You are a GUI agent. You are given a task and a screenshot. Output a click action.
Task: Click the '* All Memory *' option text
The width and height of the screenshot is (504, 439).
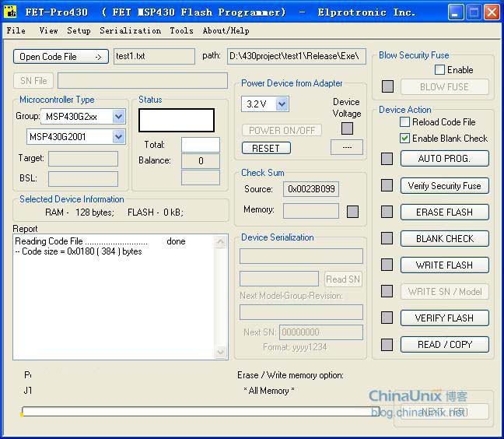(x=269, y=391)
